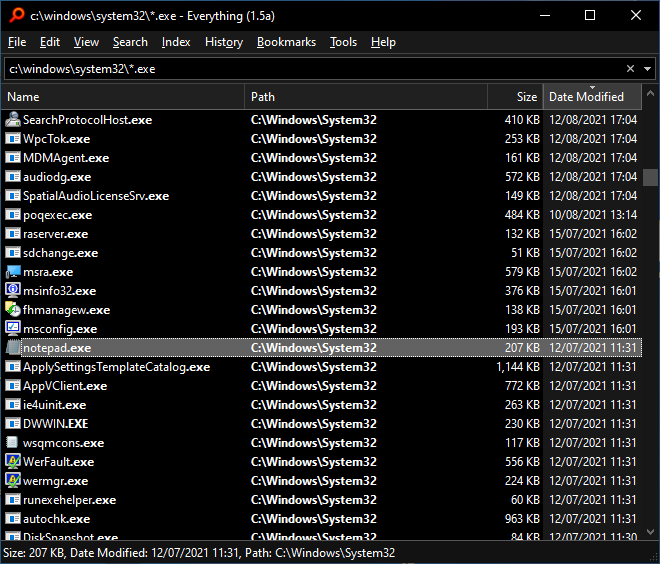The image size is (660, 564).
Task: Open the History menu
Action: point(224,42)
